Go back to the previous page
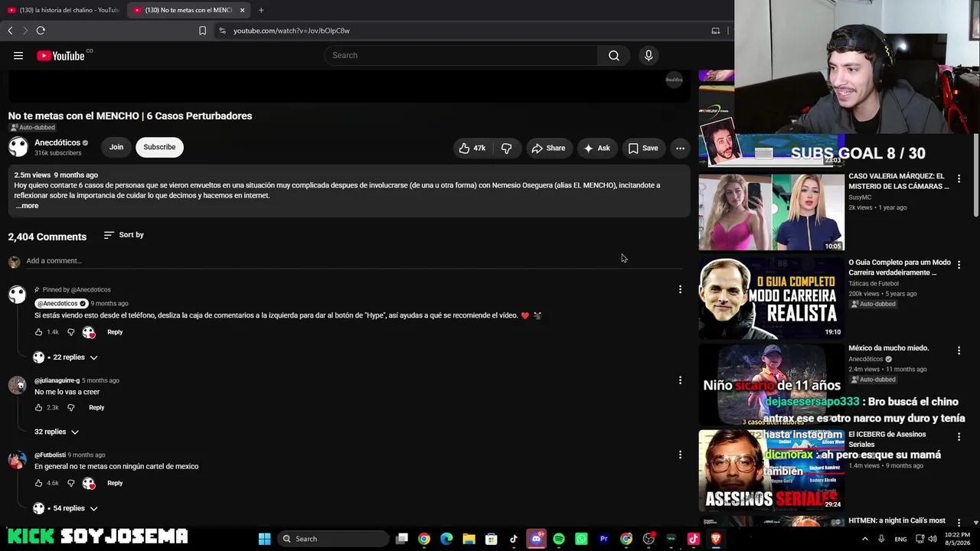Screen dimensions: 980x551 coord(10,31)
